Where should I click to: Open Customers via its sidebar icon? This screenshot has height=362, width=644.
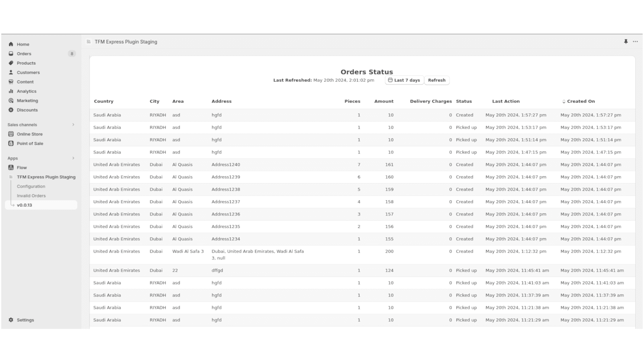pyautogui.click(x=10, y=72)
